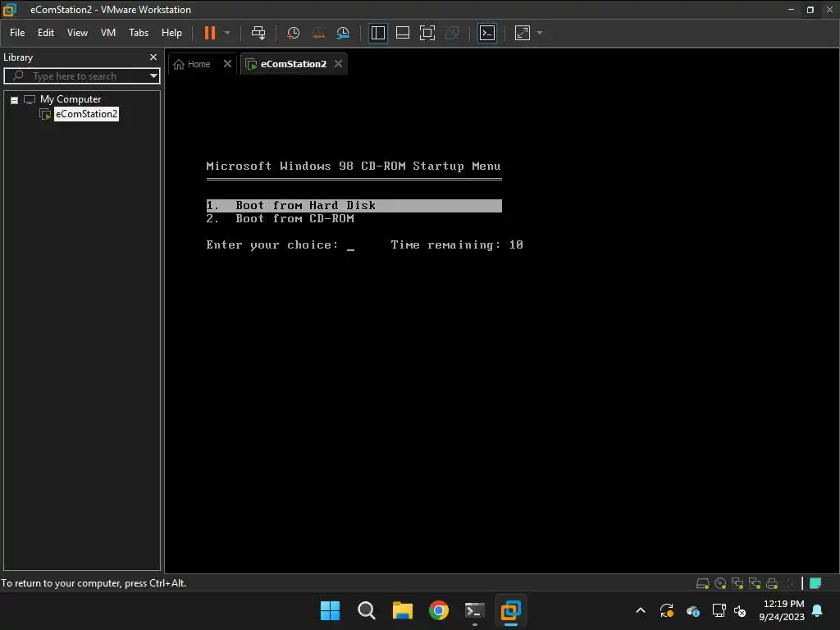840x630 pixels.
Task: Click the VMware Workstation title bar icon
Action: (x=10, y=10)
